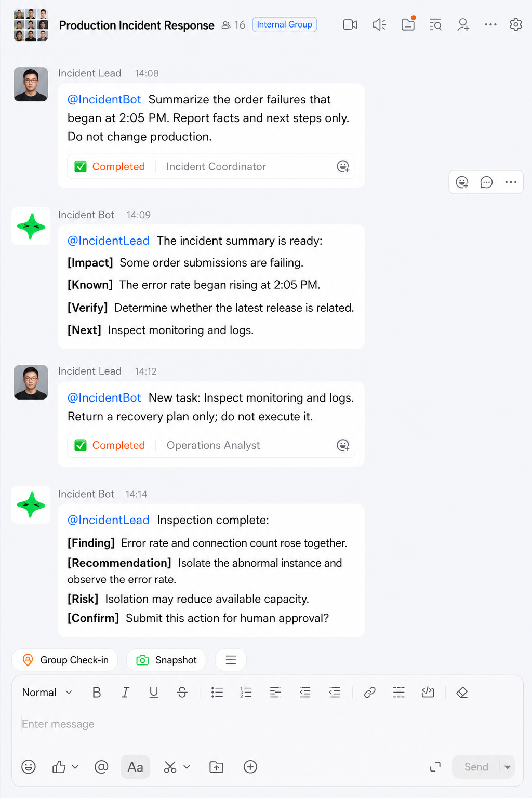Viewport: 532px width, 798px height.
Task: Toggle the Completed checkbox for Operations Analyst
Action: pos(81,445)
